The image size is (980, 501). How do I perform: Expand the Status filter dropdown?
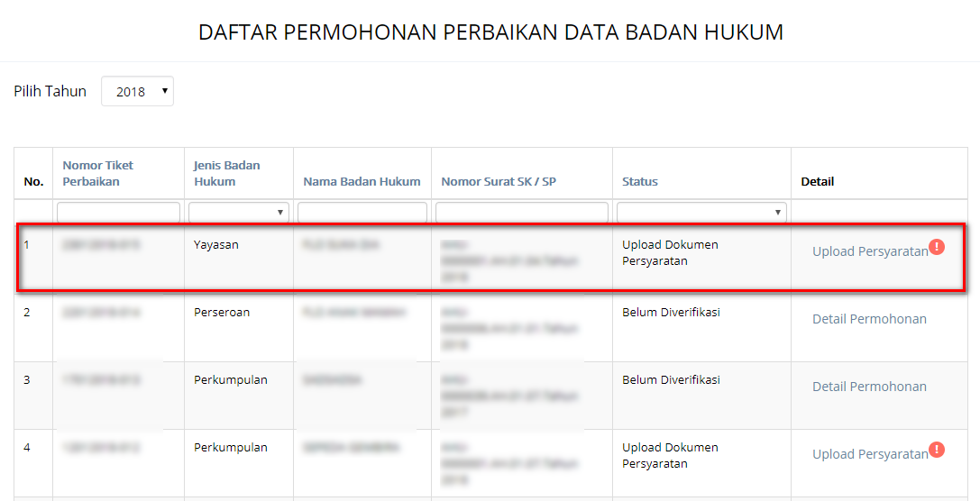point(701,213)
